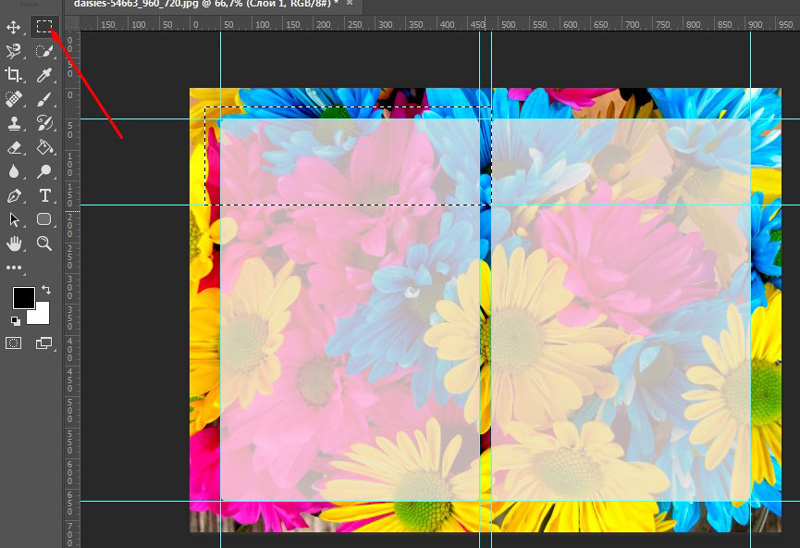Pick the Lasso tool in the toolbar
Screen dimensions: 800x548
tap(14, 51)
